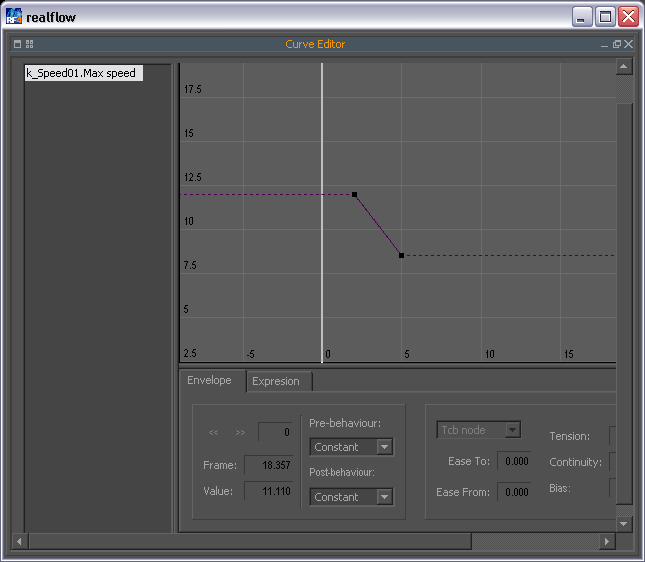
Task: Click the single-window layout icon in panel header
Action: (18, 44)
